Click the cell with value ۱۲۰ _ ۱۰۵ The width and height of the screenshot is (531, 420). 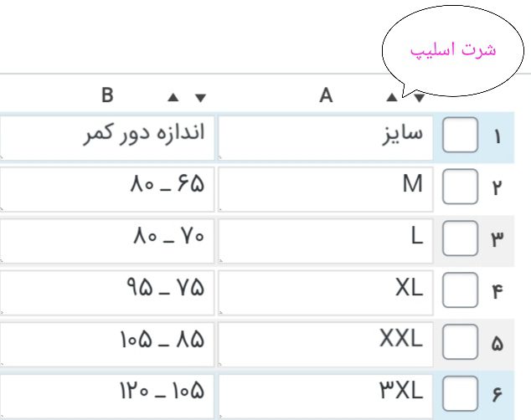tap(107, 393)
